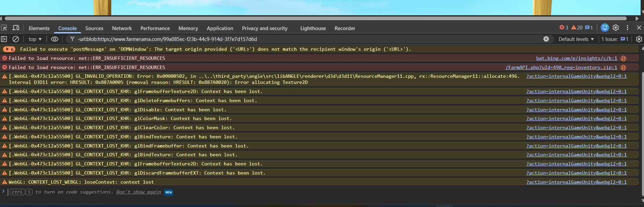Show network request for inventory.zip error
This screenshot has width=644, height=207.
623,68
